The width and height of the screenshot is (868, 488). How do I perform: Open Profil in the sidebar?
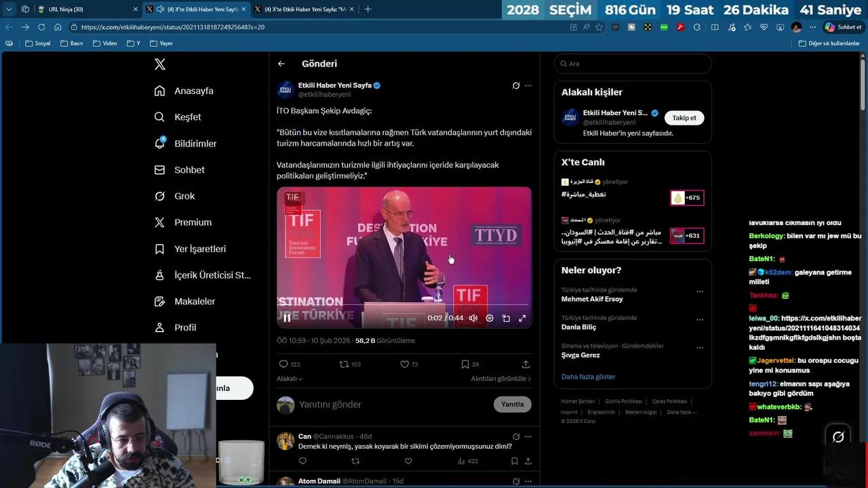pos(175,327)
